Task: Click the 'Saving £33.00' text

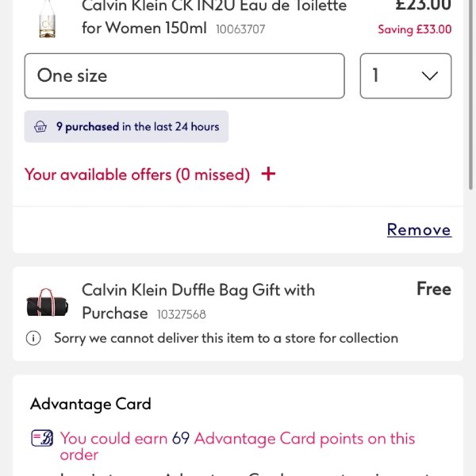Action: point(414,30)
